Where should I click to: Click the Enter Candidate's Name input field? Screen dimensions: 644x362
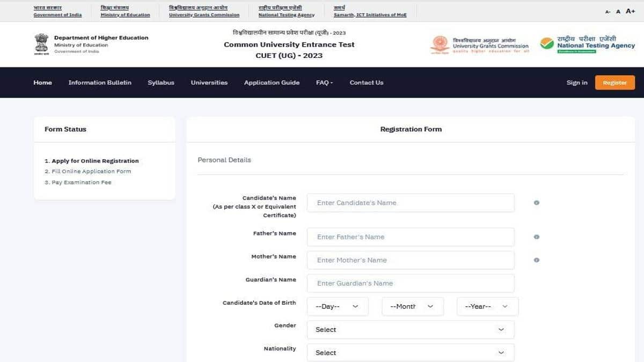[411, 203]
